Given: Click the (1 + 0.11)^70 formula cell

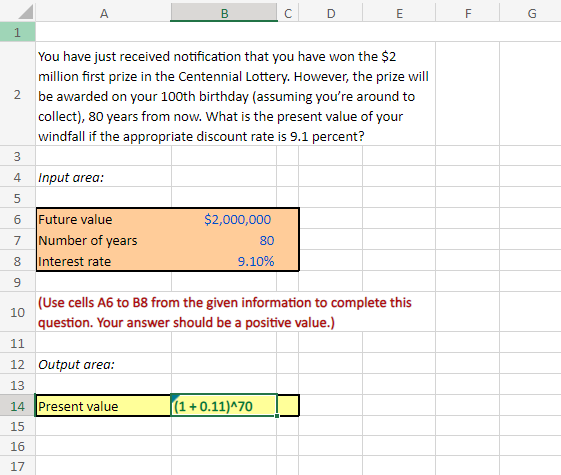Looking at the screenshot, I should [x=224, y=406].
